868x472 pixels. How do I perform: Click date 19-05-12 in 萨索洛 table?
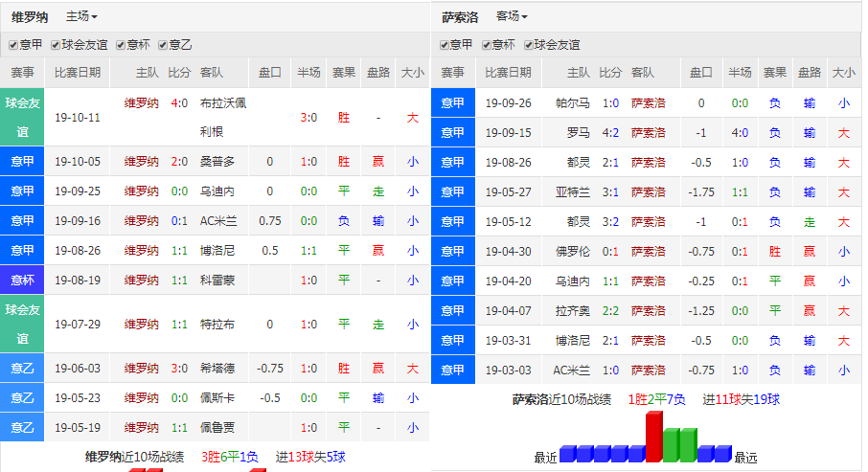508,222
